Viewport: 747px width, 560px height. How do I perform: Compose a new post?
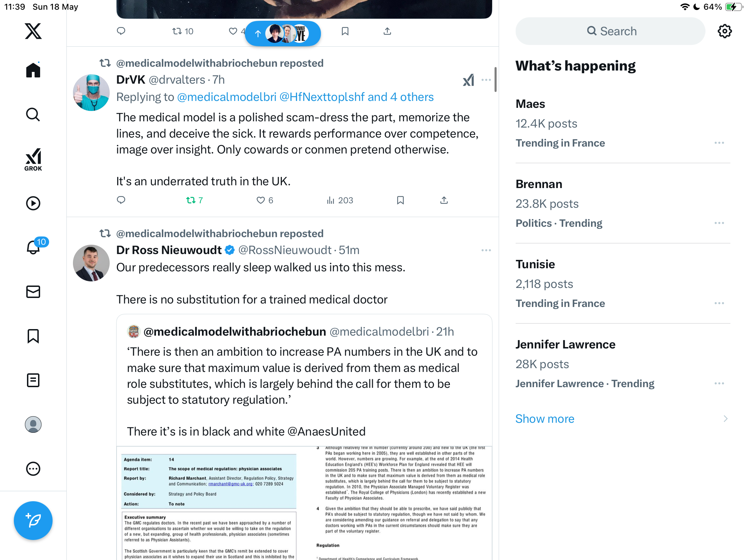pyautogui.click(x=33, y=520)
